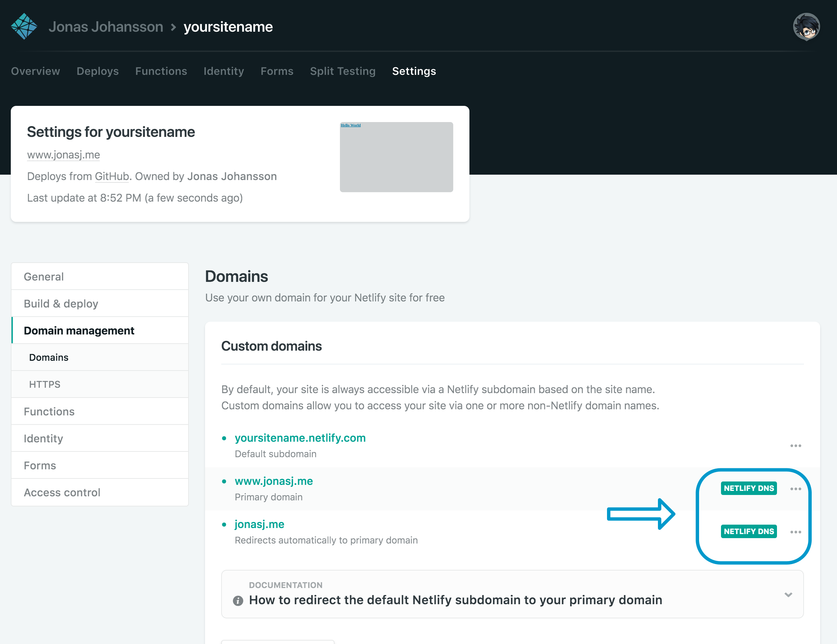The height and width of the screenshot is (644, 837).
Task: Follow the GitHub link
Action: coord(112,176)
